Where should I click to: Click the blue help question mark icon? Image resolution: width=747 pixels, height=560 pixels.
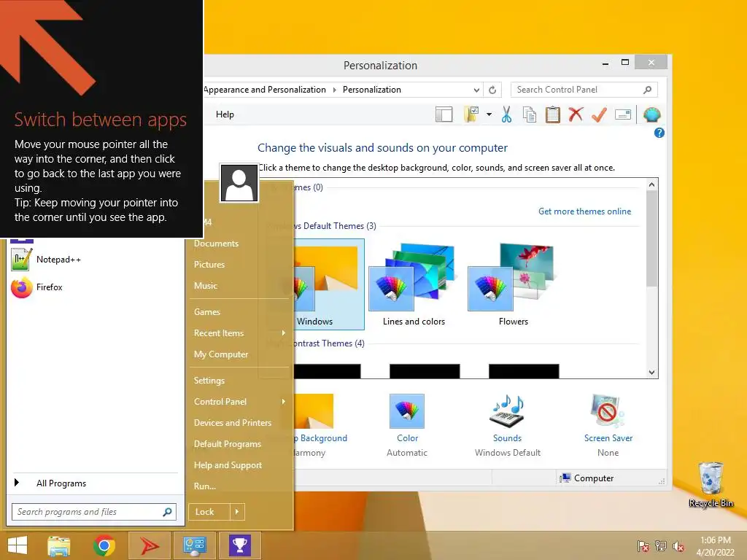pyautogui.click(x=659, y=133)
